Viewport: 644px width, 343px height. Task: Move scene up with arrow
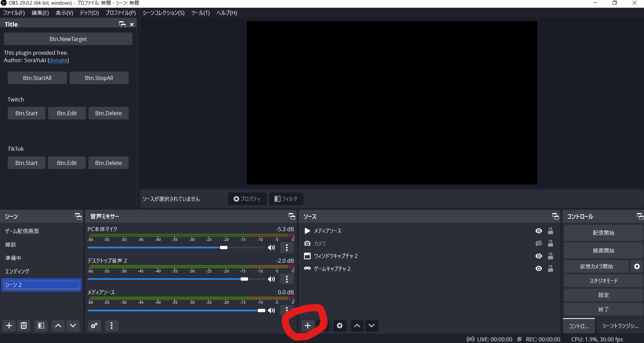coord(58,326)
